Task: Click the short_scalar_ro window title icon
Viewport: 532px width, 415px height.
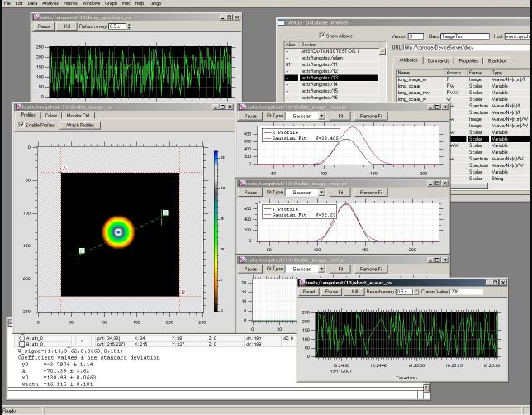Action: click(x=302, y=282)
